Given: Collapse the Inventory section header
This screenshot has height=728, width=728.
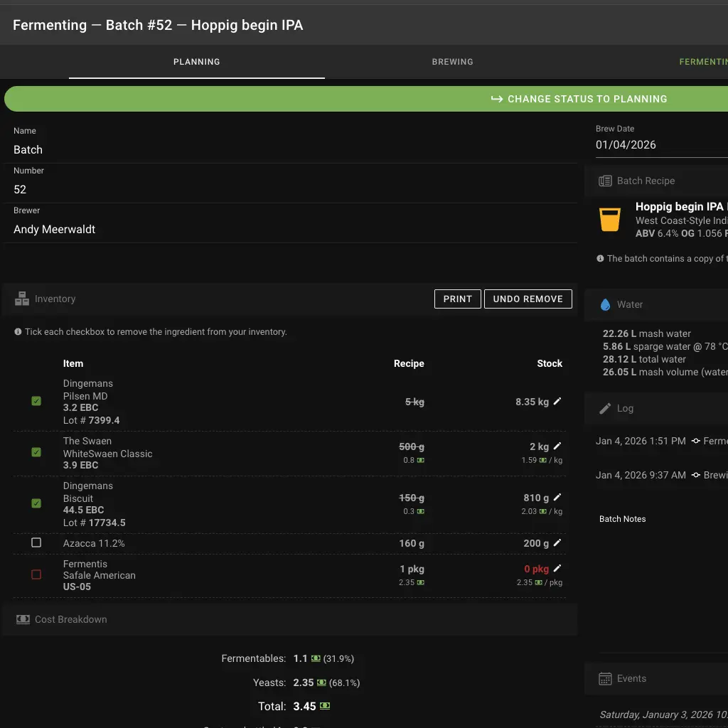Looking at the screenshot, I should coord(55,299).
